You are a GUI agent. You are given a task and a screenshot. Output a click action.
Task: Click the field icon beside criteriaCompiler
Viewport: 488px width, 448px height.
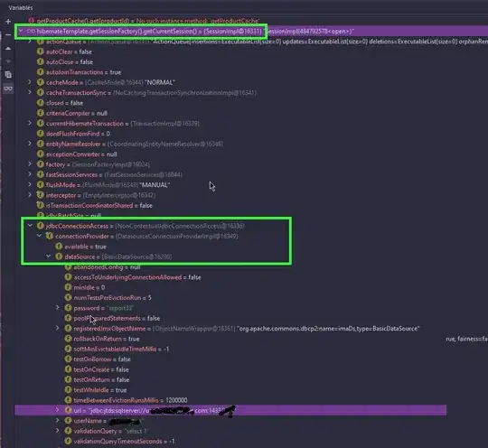click(x=41, y=113)
